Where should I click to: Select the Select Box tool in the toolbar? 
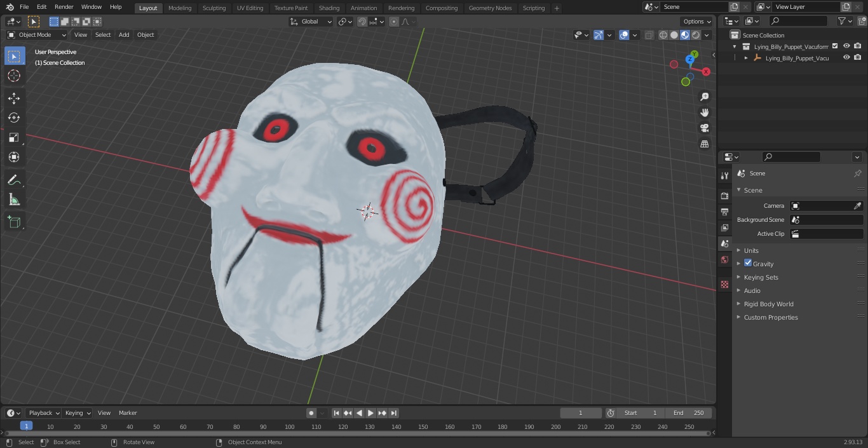[x=14, y=56]
